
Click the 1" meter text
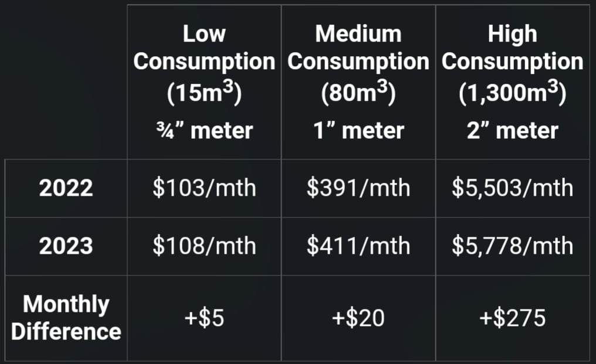pos(358,131)
